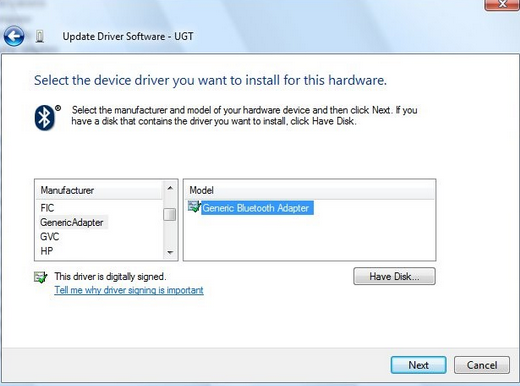Screen dimensions: 520x386
Task: Click the Next button
Action: (418, 365)
